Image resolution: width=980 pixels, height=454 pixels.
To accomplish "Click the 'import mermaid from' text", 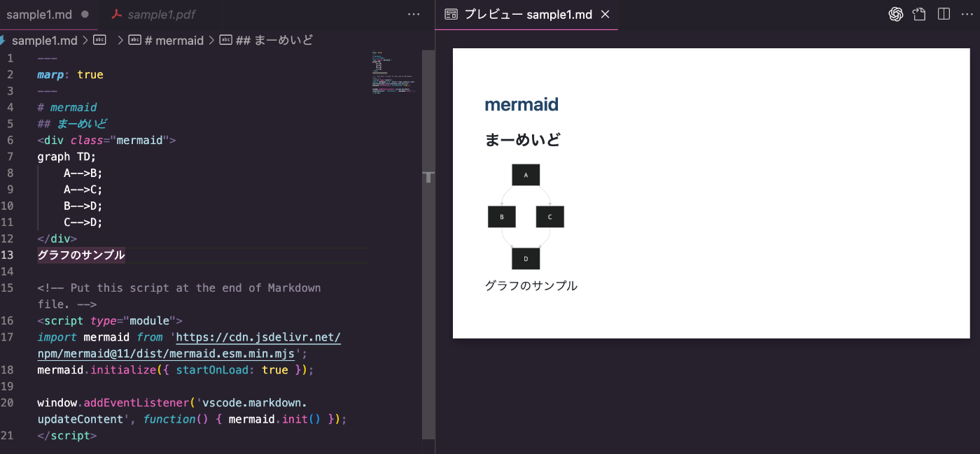I will 100,337.
